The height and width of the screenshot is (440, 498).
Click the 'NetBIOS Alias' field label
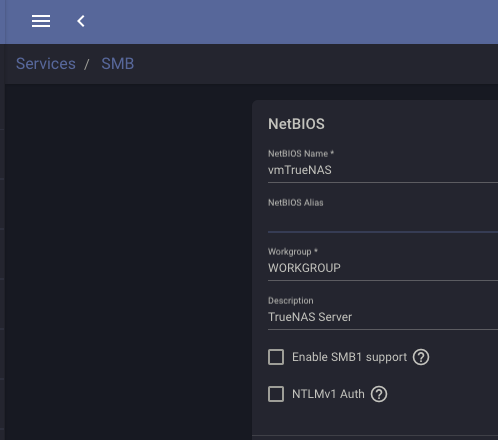click(x=296, y=202)
